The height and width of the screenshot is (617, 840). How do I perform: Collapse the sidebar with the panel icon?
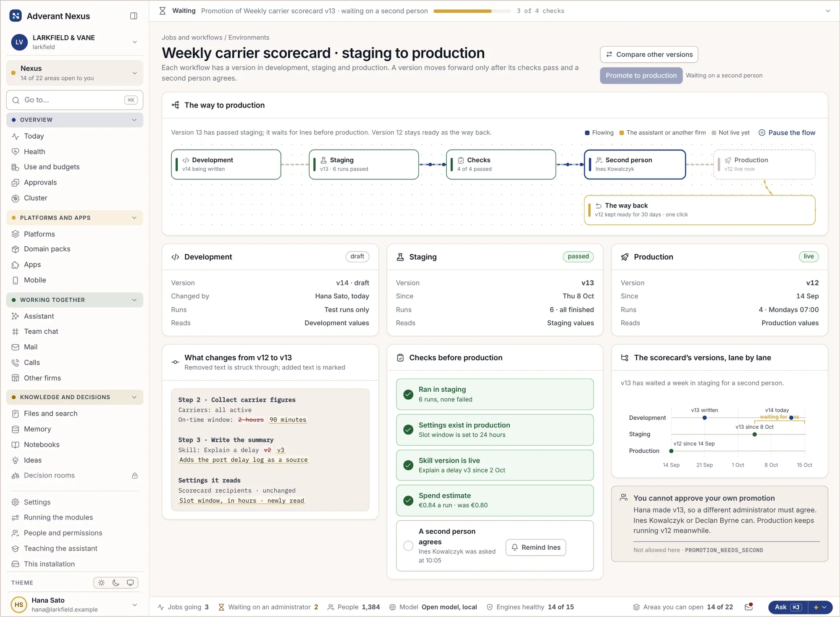[x=134, y=16]
